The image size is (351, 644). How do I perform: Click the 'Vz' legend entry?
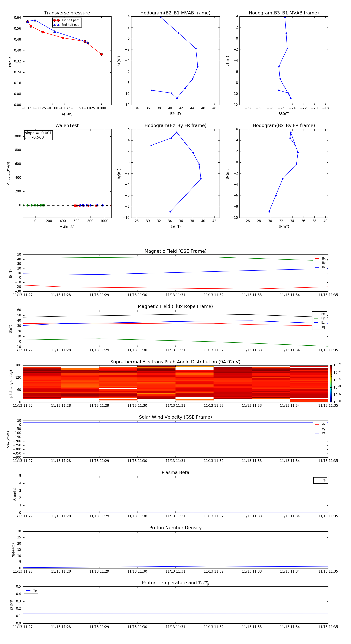320,433
